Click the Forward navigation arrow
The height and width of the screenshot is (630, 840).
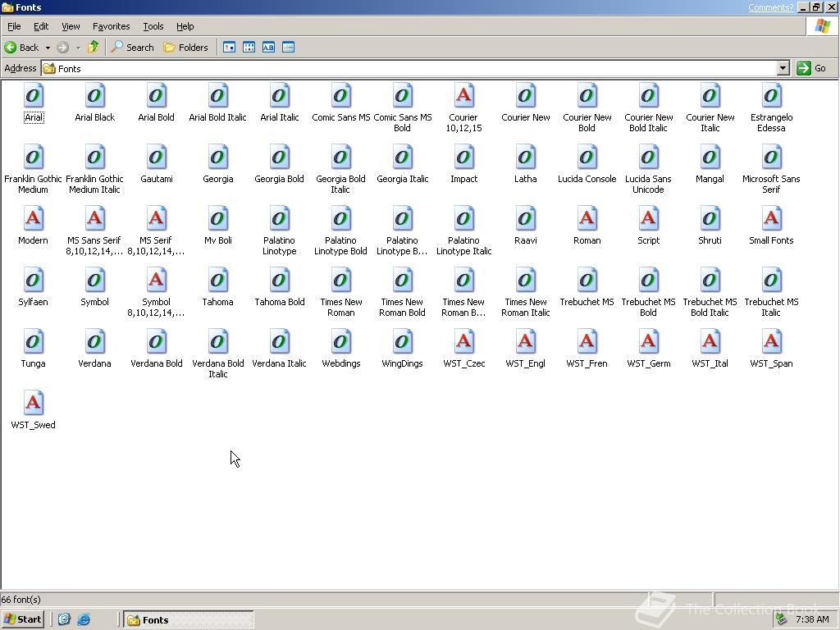pos(62,47)
